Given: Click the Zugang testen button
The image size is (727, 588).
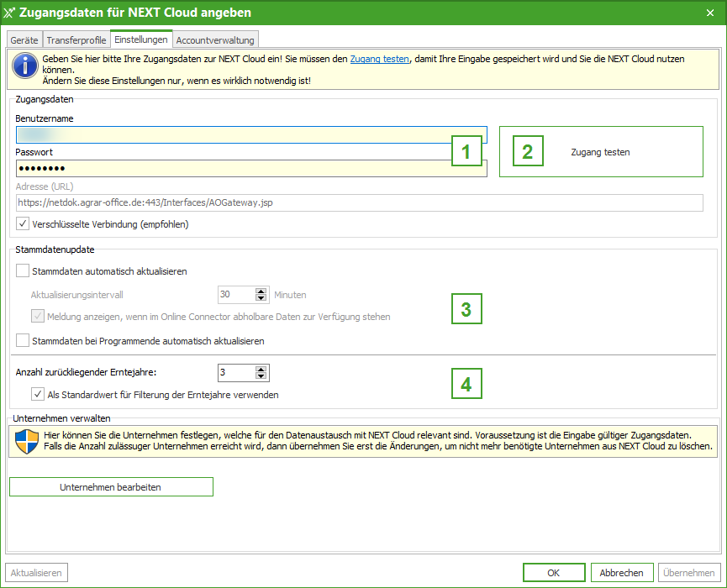Looking at the screenshot, I should coord(600,152).
